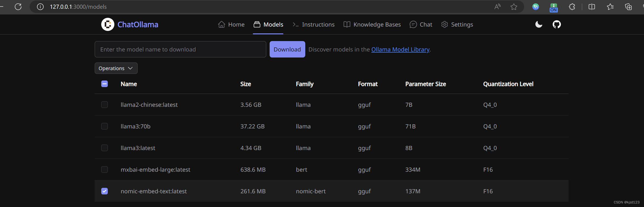Click the 638.6 MB size cell

tap(253, 169)
